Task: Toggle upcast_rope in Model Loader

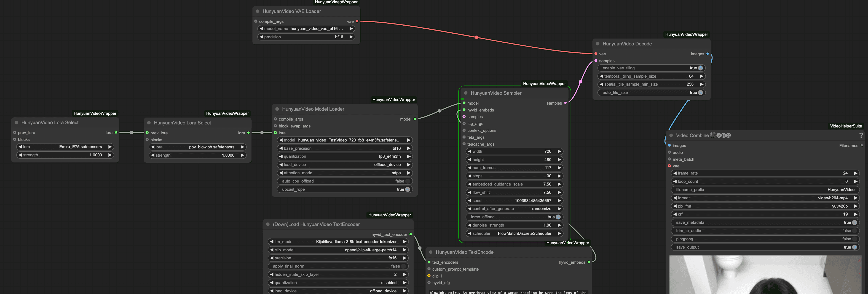Action: (345, 189)
